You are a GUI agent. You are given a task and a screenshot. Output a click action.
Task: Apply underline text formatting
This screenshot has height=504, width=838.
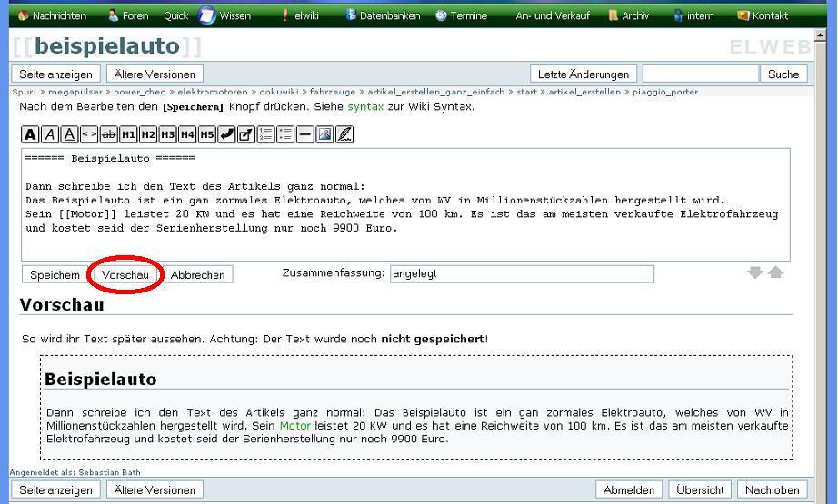coord(68,134)
